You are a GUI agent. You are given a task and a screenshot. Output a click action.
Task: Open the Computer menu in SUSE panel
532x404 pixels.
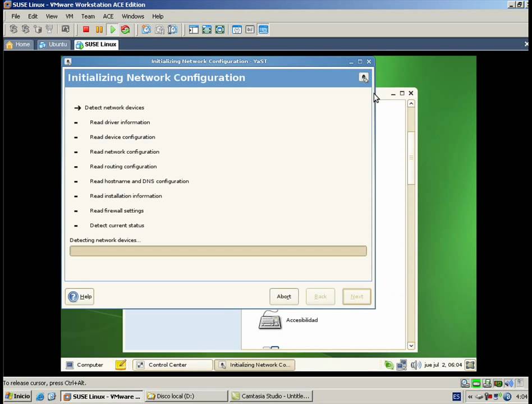pyautogui.click(x=84, y=365)
